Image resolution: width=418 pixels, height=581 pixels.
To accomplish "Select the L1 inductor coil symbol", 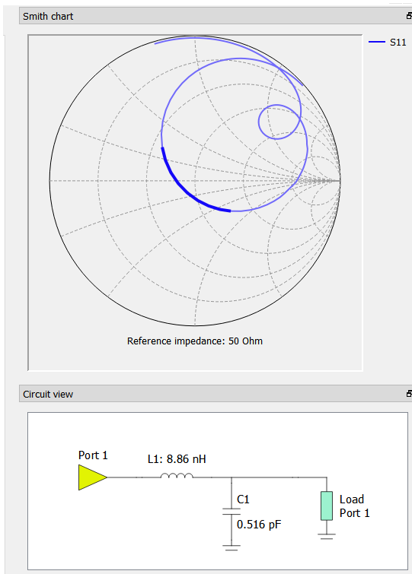I will pos(177,475).
